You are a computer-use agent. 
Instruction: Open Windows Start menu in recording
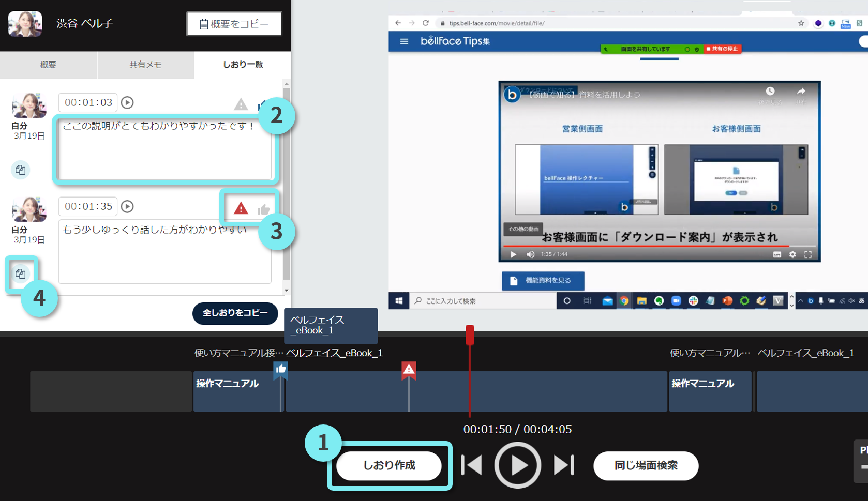[399, 301]
